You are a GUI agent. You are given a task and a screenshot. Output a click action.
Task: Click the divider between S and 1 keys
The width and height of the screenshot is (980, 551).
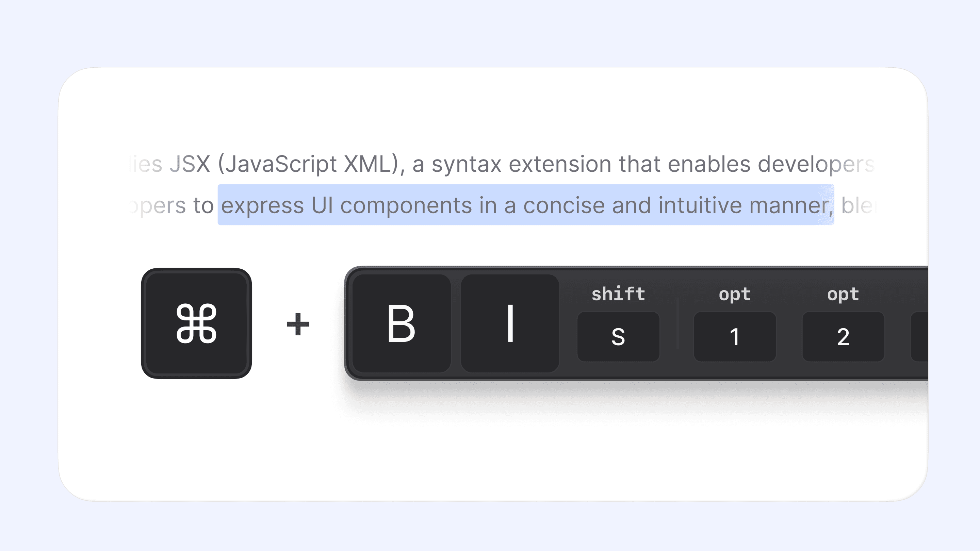pyautogui.click(x=677, y=323)
